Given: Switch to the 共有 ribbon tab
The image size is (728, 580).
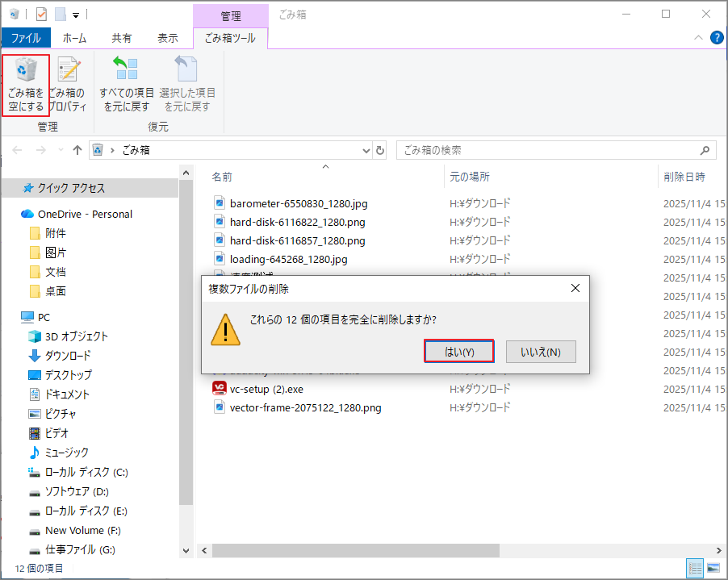Looking at the screenshot, I should pos(122,38).
